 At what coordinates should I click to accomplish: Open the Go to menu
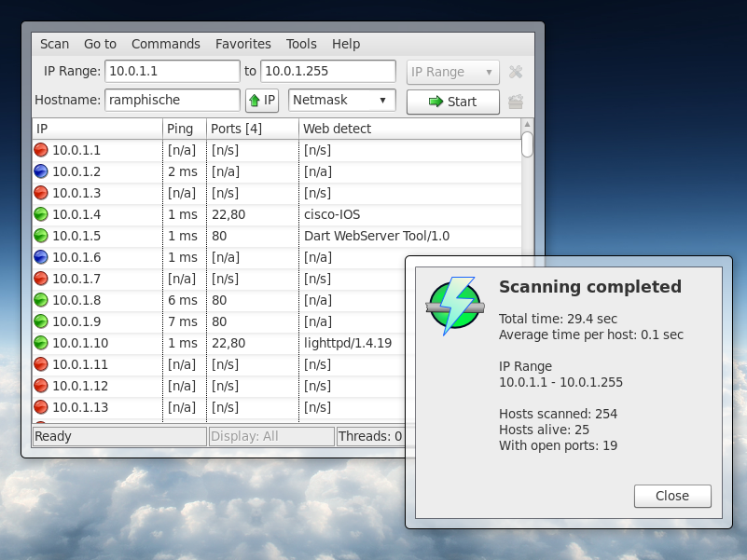100,44
